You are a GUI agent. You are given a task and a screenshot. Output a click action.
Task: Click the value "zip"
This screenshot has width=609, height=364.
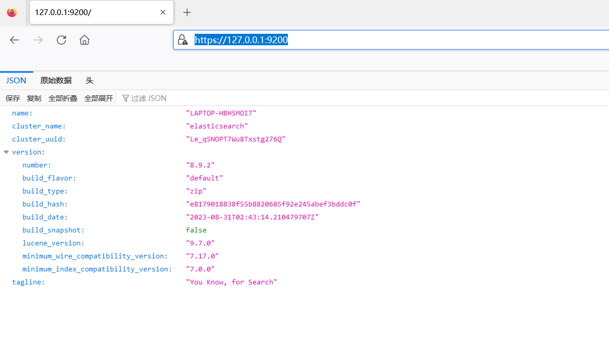click(196, 191)
